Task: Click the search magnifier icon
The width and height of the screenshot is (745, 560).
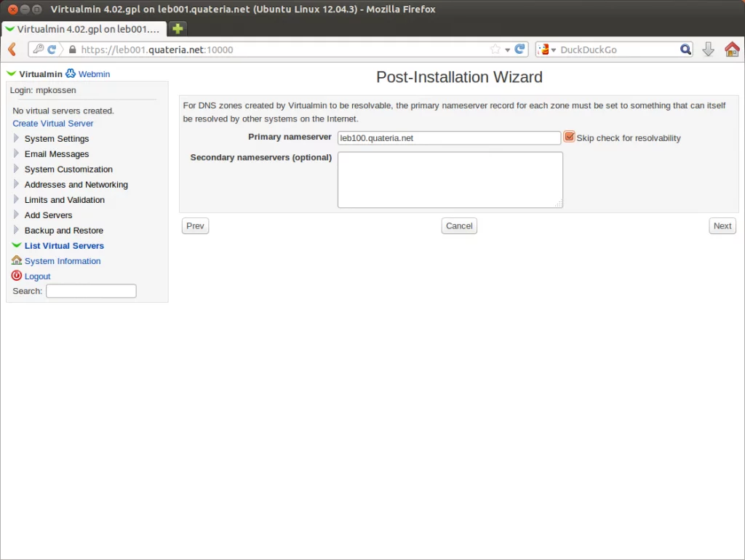Action: click(x=685, y=49)
